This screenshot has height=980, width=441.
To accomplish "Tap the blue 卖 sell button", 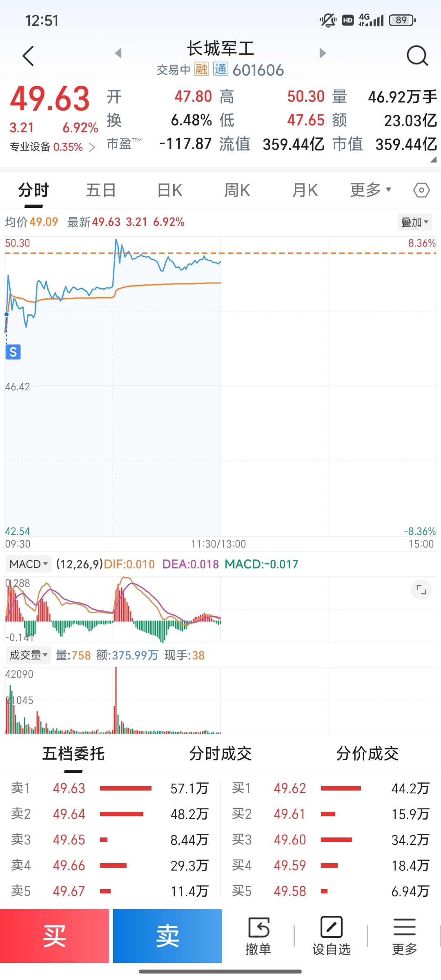I will click(167, 936).
